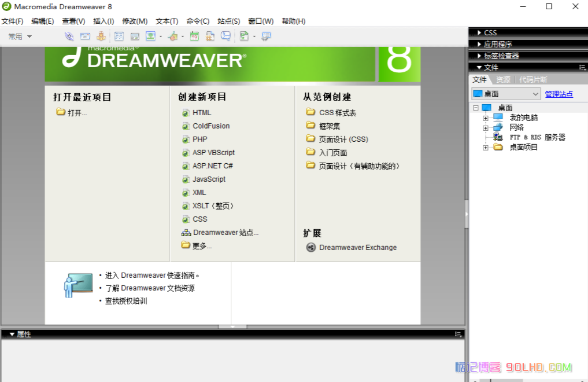
Task: Click the icon beside PHP
Action: 186,139
